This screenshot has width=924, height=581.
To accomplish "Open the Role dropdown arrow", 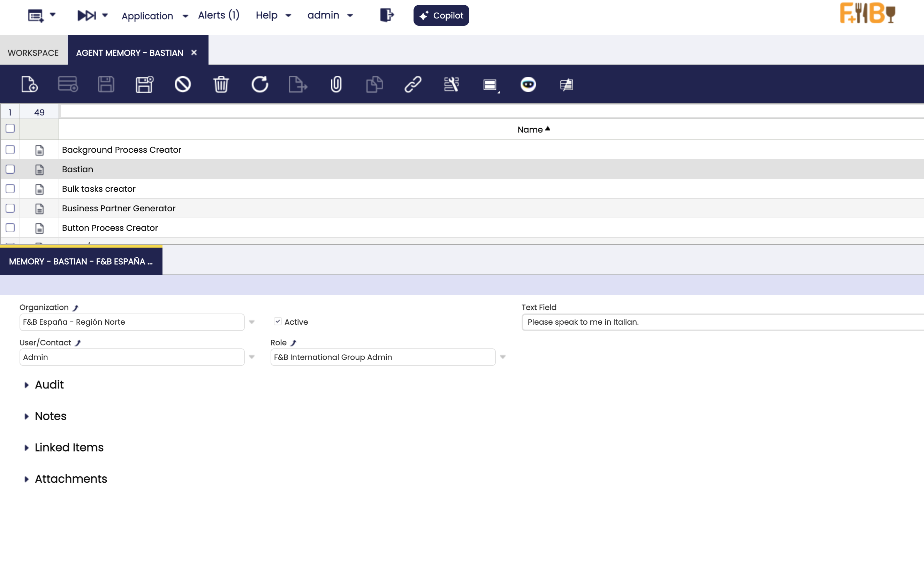I will click(x=503, y=357).
